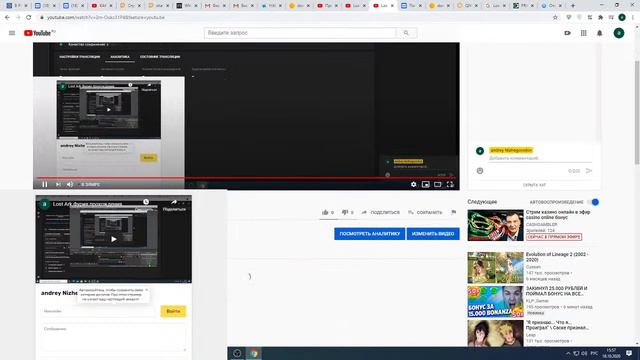Screen dimensions: 640x360
Task: Enter fullscreen on the video player
Action: tap(450, 184)
